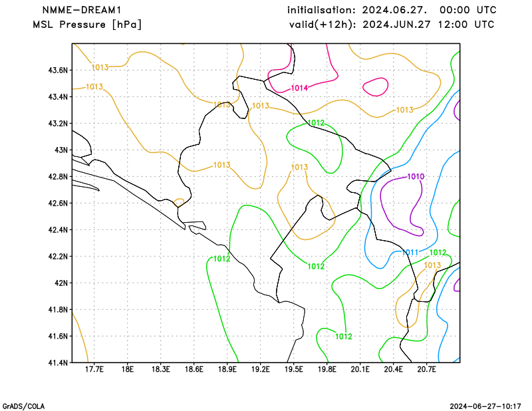Click the 20.4E longitude axis label

click(x=393, y=369)
